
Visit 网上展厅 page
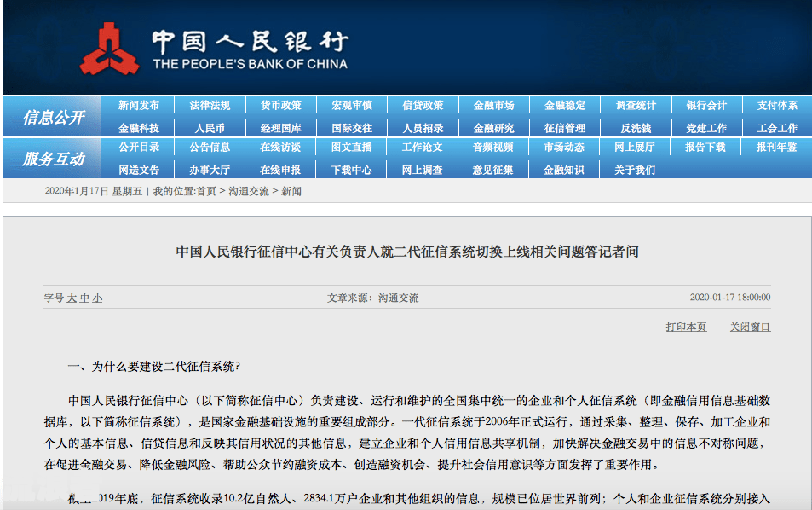click(635, 148)
